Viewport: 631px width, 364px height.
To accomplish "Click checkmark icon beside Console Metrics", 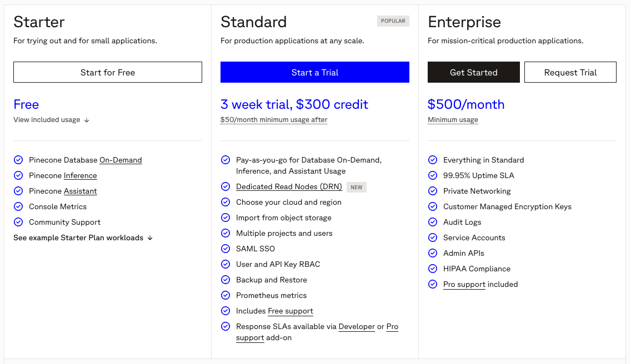I will click(x=18, y=206).
